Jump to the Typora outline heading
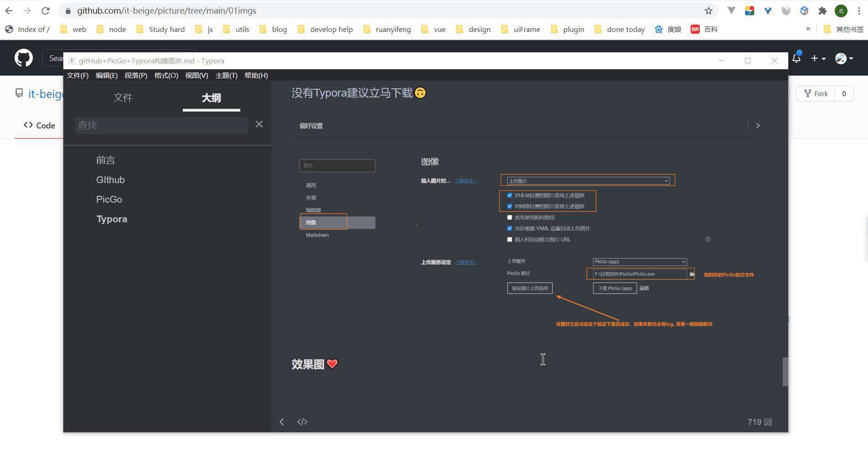 click(112, 219)
